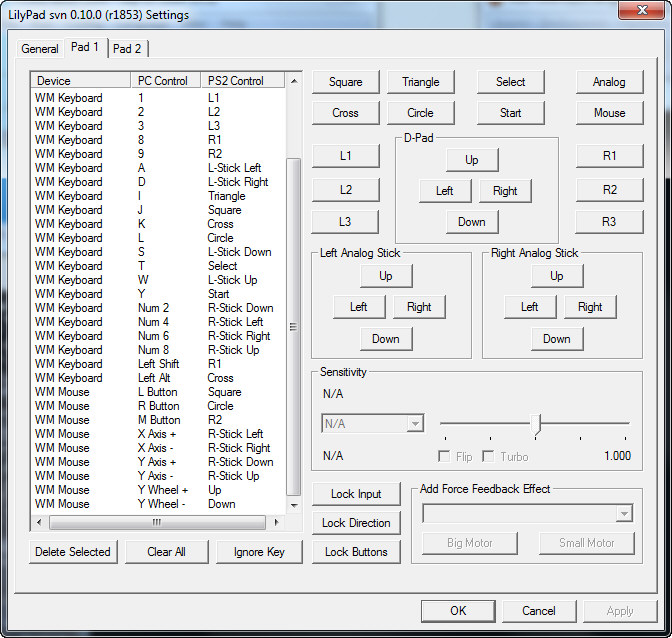This screenshot has width=672, height=638.
Task: Click the Lock Input button
Action: pos(356,494)
